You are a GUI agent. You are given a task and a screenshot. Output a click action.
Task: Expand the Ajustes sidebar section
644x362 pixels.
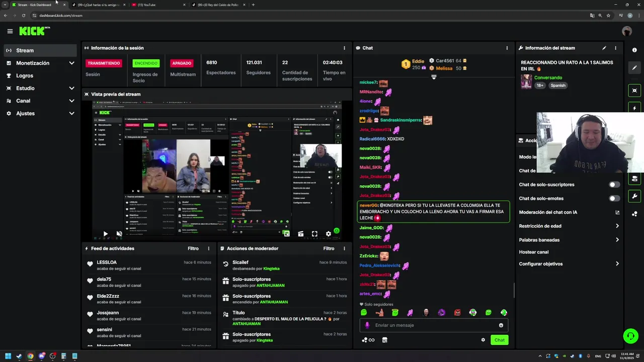(x=71, y=114)
